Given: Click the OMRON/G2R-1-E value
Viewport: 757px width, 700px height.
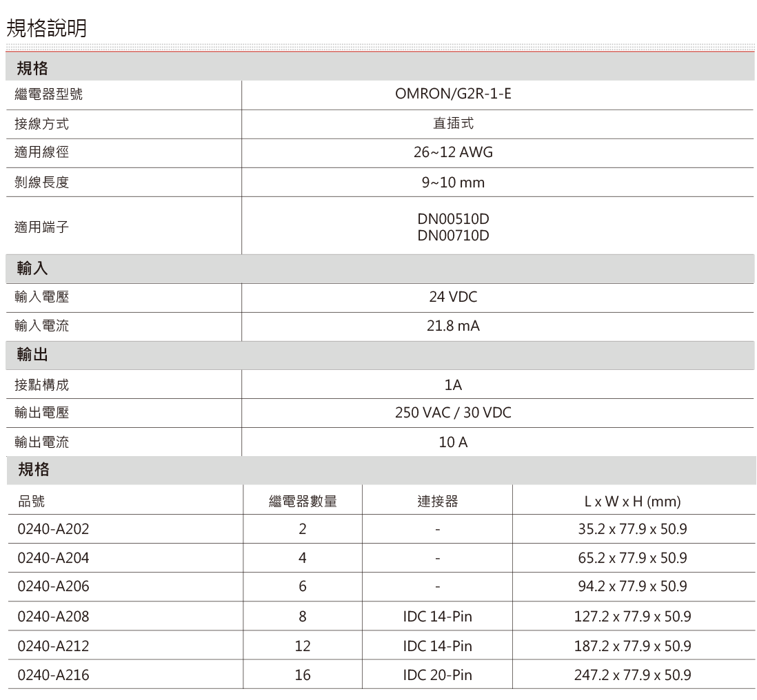Looking at the screenshot, I should pos(453,94).
